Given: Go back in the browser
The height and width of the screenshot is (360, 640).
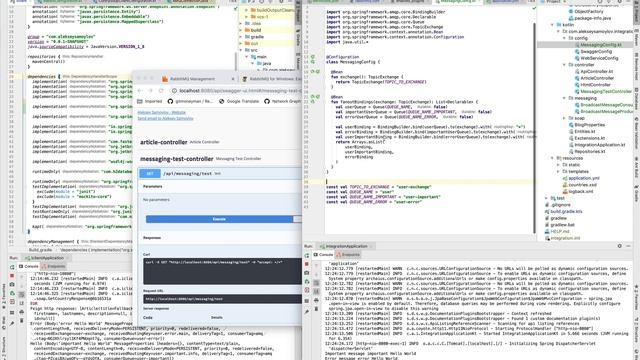Looking at the screenshot, I should 140,91.
